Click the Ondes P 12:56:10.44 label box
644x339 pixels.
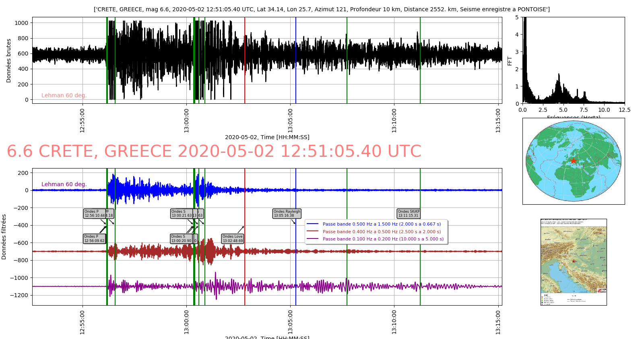coord(95,214)
